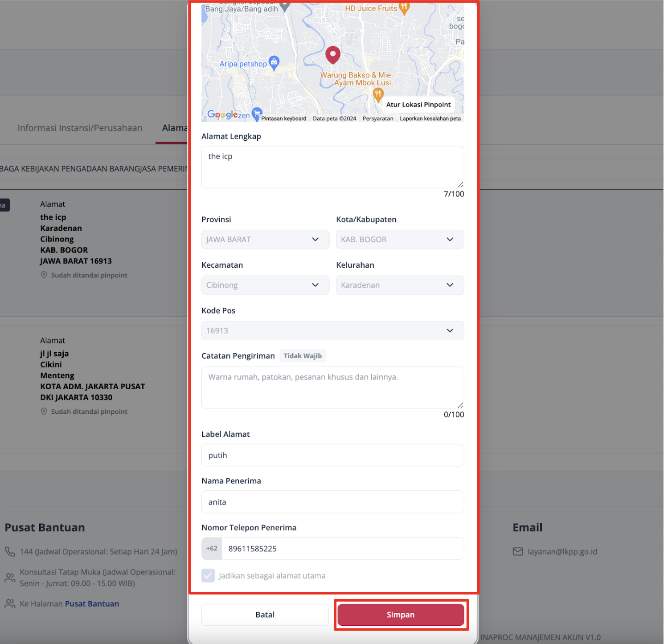Click Laporkan kesalahan peta link
The width and height of the screenshot is (664, 644).
pyautogui.click(x=430, y=118)
